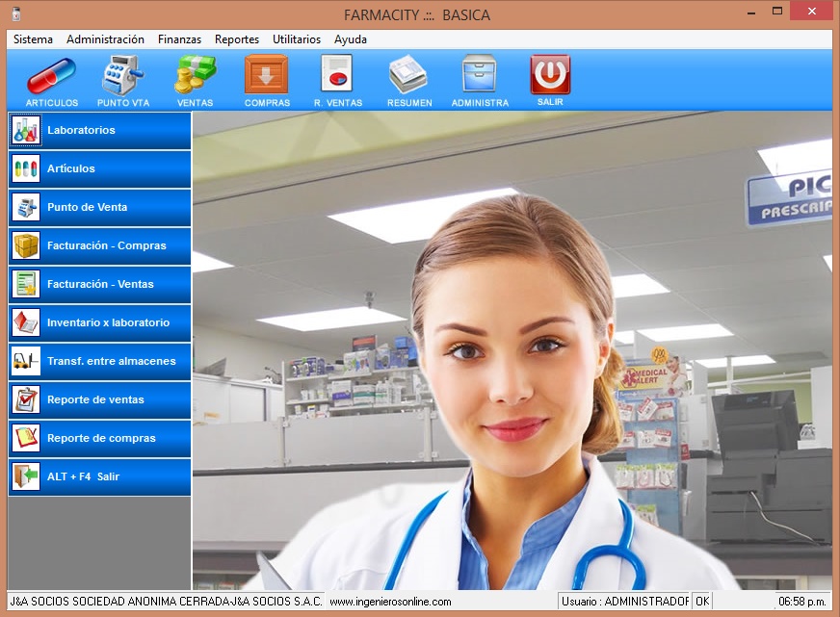Click the www.ingenierosonline.com status bar text
Viewport: 840px width, 617px height.
(390, 602)
